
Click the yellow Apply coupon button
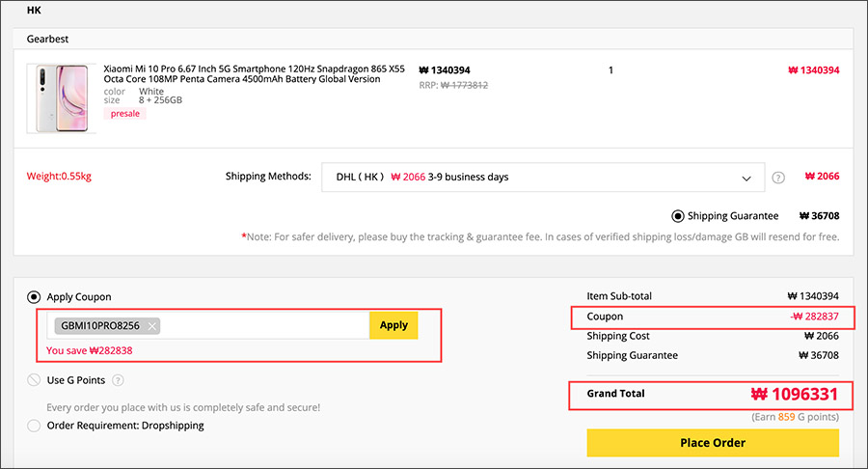click(393, 325)
